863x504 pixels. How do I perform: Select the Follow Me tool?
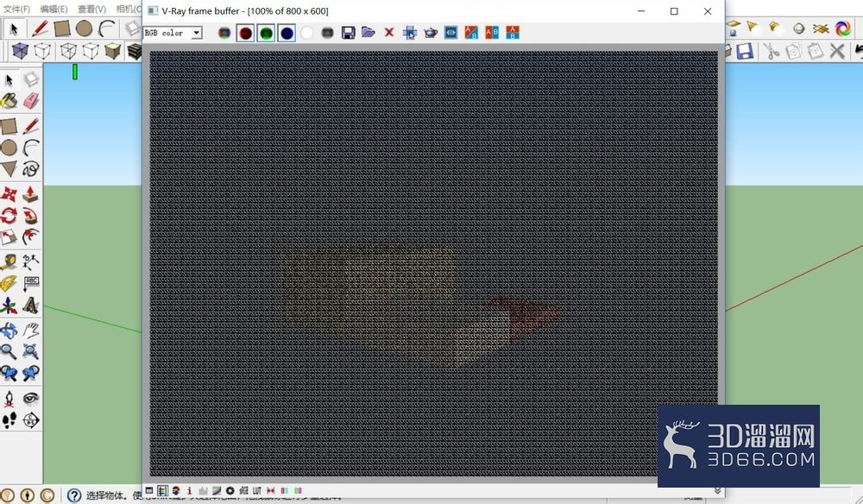click(x=31, y=215)
